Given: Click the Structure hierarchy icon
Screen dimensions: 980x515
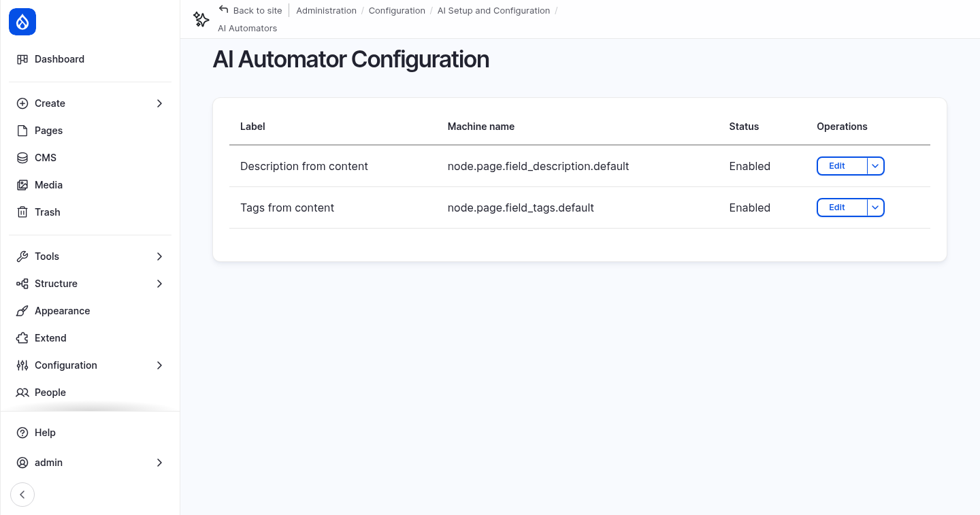Looking at the screenshot, I should click(22, 284).
